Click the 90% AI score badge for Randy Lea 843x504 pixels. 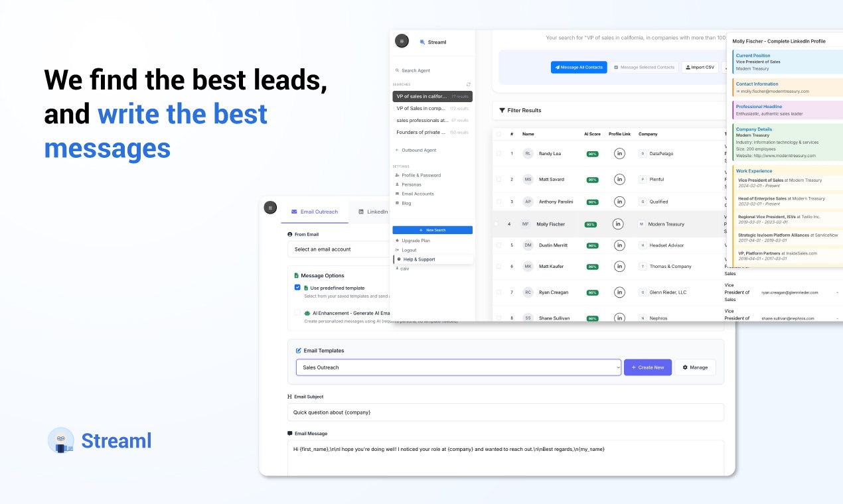click(591, 154)
